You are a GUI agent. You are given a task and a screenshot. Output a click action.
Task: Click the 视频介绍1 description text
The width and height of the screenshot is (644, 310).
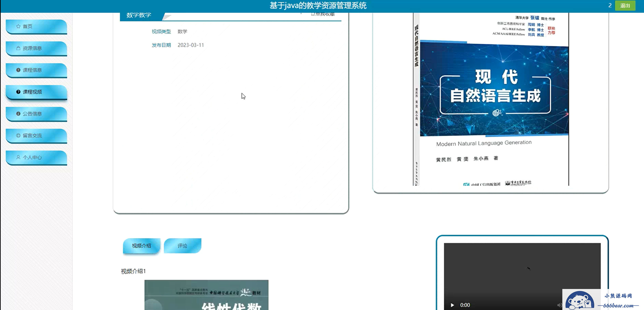click(133, 271)
